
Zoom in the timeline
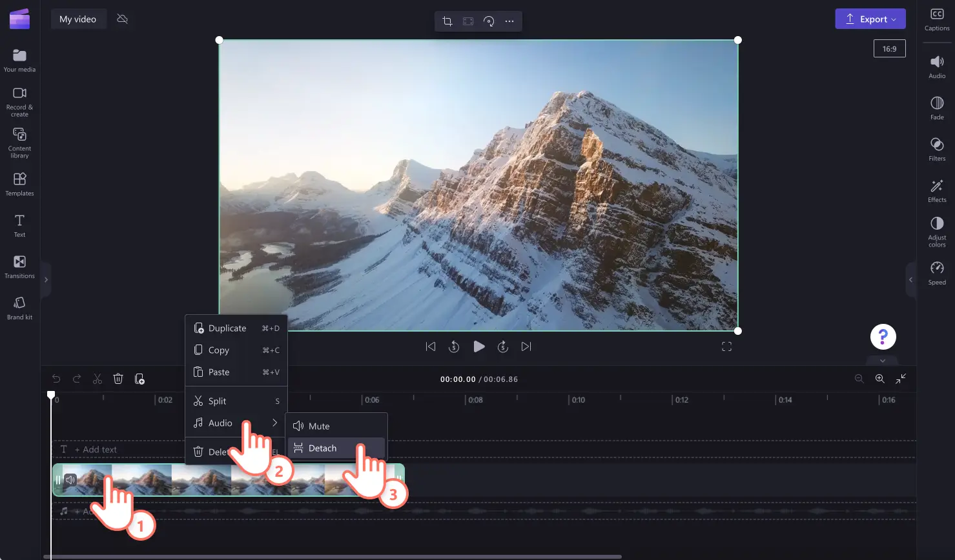pos(879,379)
